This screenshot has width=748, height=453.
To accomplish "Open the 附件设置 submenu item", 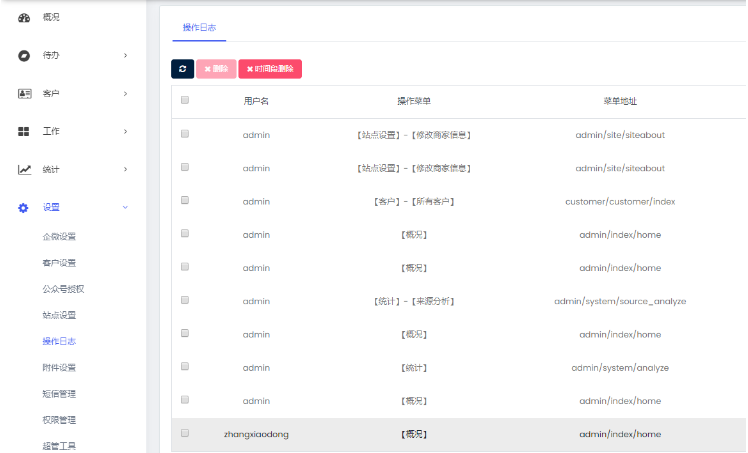I will point(59,368).
